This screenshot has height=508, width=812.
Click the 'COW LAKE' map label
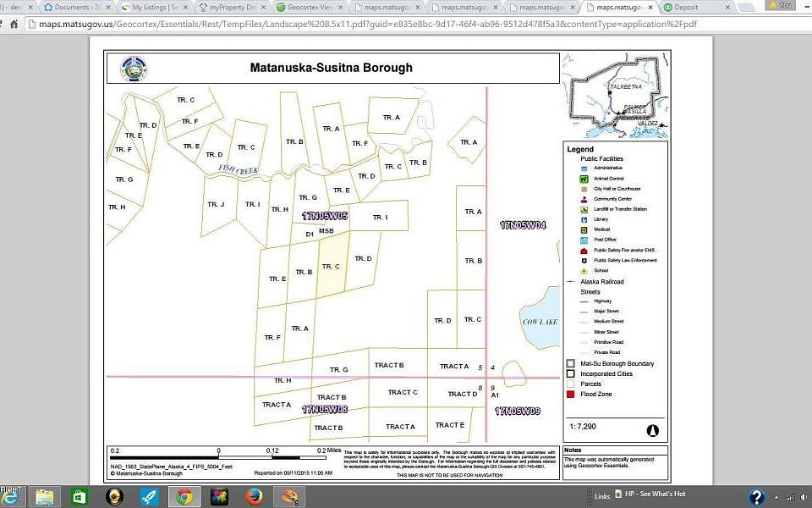pos(540,322)
